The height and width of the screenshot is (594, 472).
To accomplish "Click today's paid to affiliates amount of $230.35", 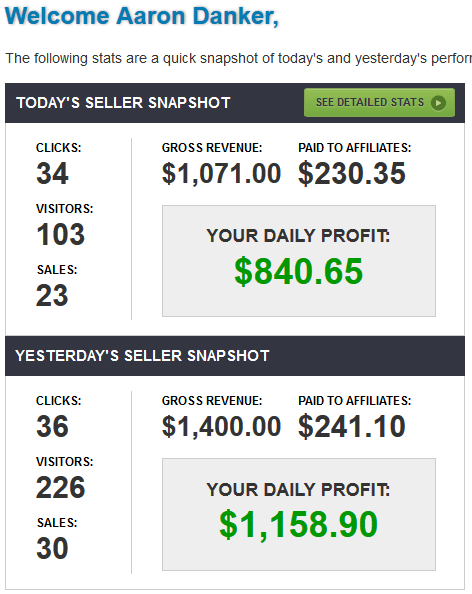I will click(352, 174).
